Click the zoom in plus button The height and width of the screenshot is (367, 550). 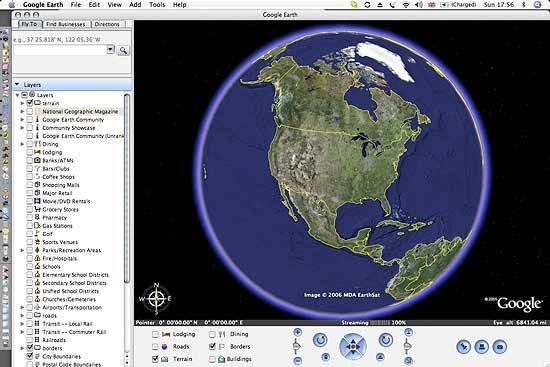[x=297, y=332]
